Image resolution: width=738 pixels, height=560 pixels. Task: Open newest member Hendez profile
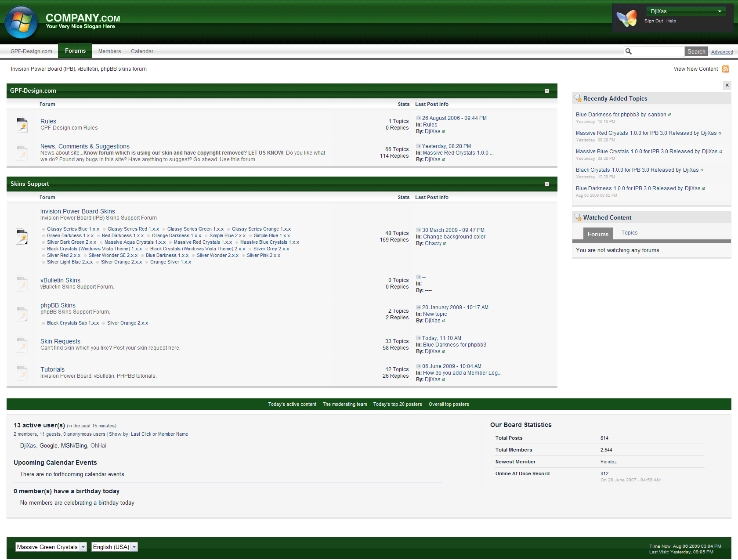(x=608, y=462)
